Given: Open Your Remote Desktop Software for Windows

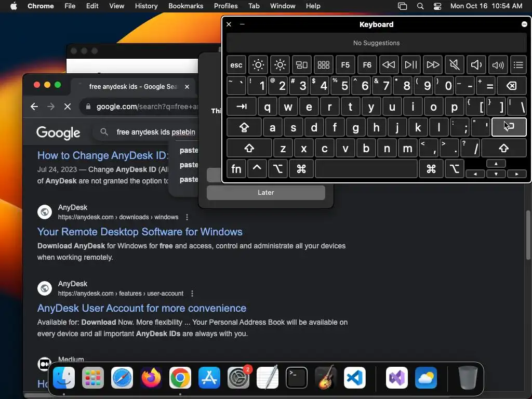Looking at the screenshot, I should pyautogui.click(x=140, y=232).
